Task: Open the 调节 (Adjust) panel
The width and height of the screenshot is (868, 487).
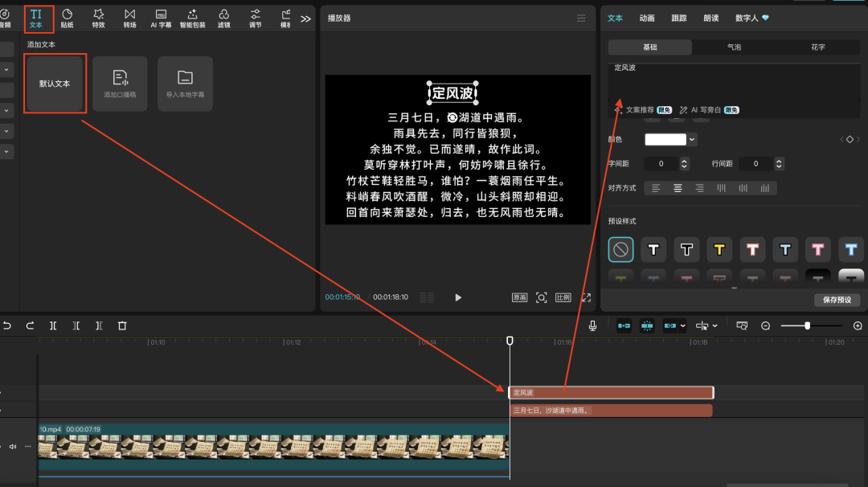Action: coord(254,18)
